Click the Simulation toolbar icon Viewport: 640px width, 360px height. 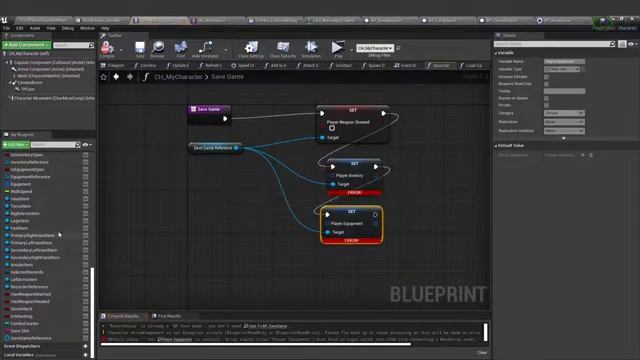(x=311, y=47)
